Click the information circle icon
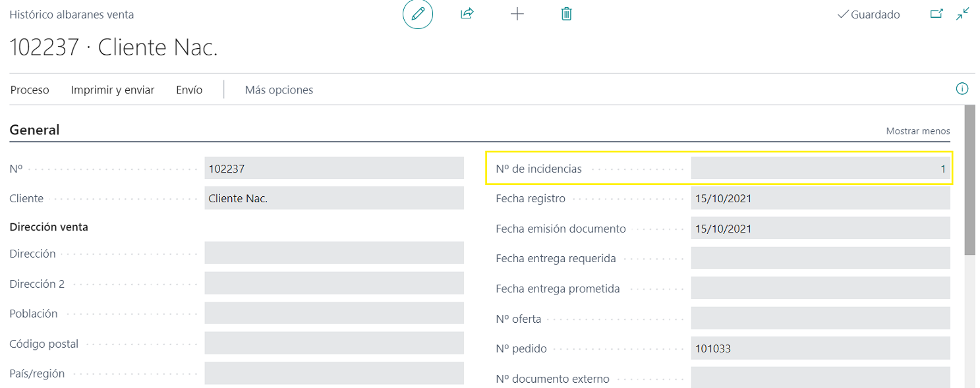 962,89
